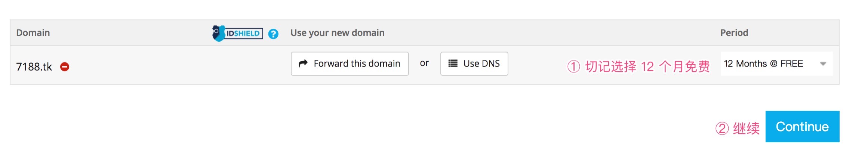The height and width of the screenshot is (155, 868).
Task: Choose the Use DNS button
Action: [x=474, y=63]
